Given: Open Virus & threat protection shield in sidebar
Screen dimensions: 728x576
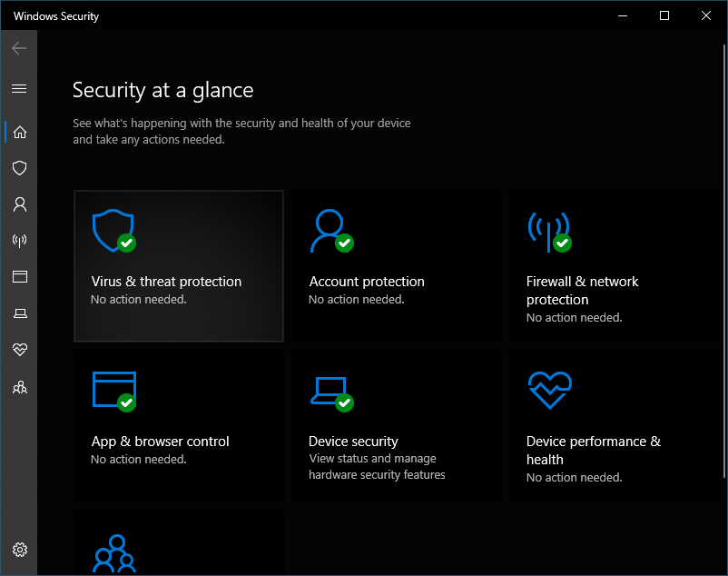Looking at the screenshot, I should pos(19,168).
